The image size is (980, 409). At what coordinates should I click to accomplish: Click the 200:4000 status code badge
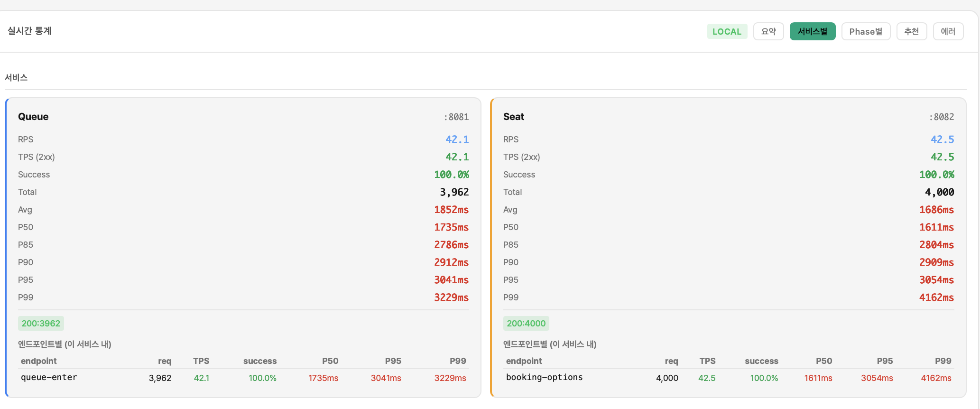coord(526,324)
